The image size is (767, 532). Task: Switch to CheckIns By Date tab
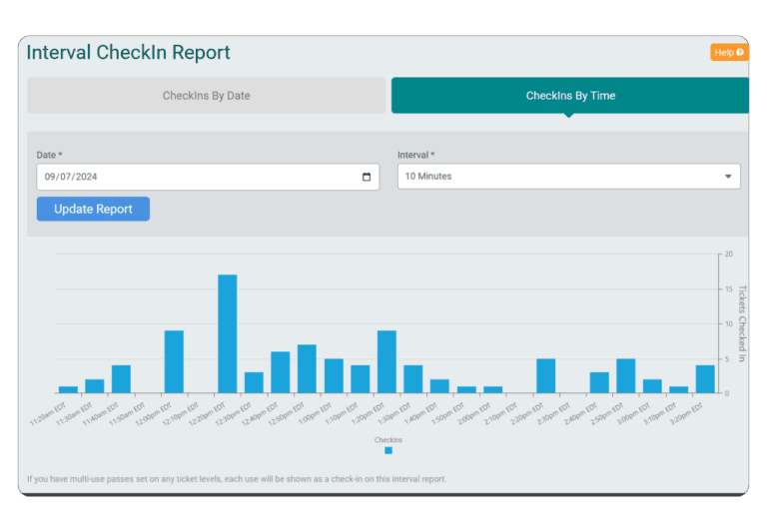206,96
